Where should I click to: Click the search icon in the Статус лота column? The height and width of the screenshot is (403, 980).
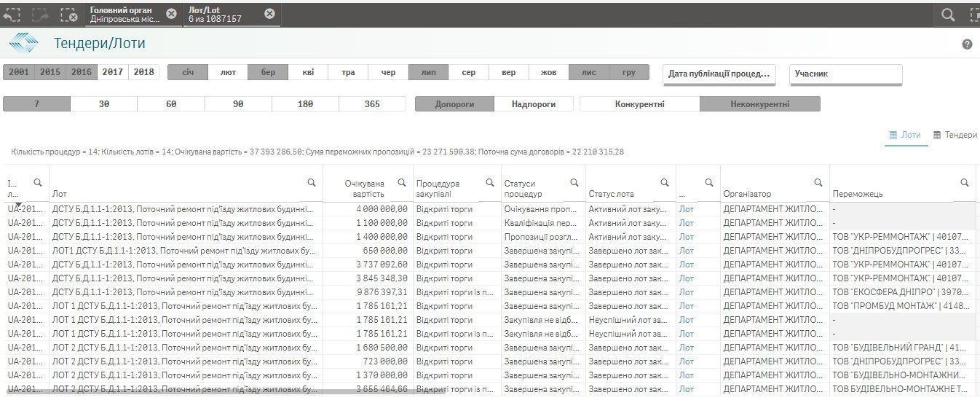pyautogui.click(x=664, y=183)
